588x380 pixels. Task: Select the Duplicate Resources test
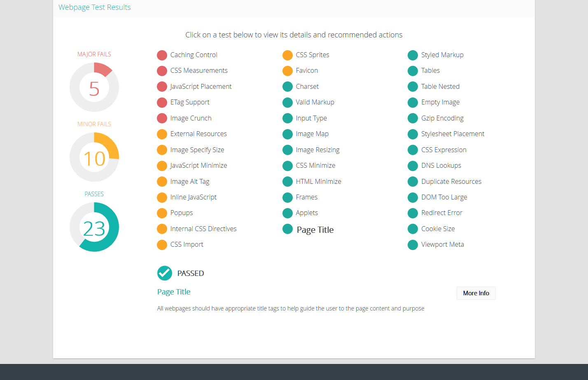point(451,182)
